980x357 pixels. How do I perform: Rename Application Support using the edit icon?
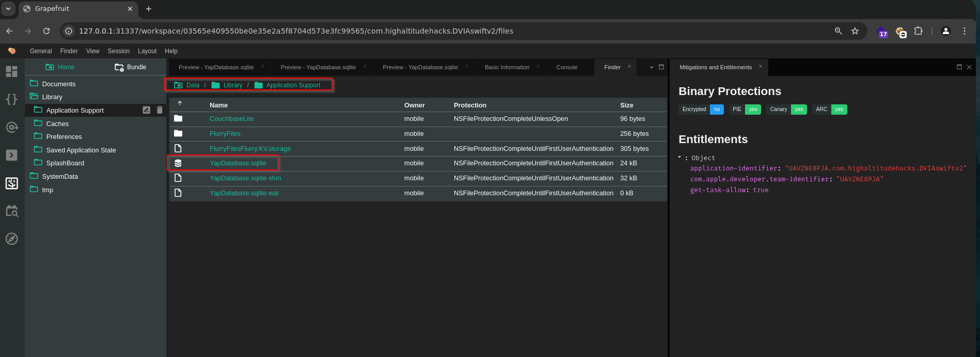[x=147, y=110]
